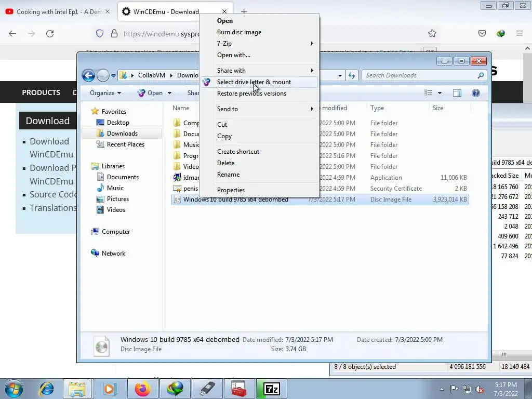
Task: Select Network in navigation pane
Action: click(x=113, y=254)
